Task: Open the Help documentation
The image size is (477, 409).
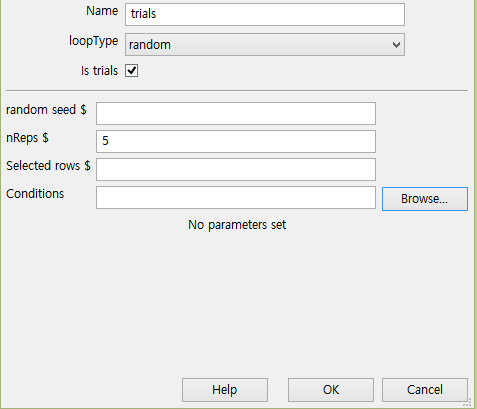Action: (225, 390)
